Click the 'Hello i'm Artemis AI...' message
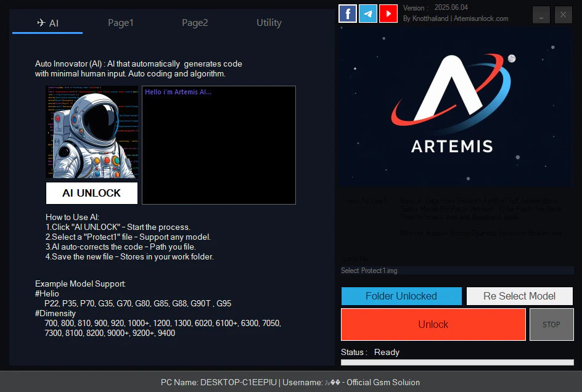 point(178,92)
